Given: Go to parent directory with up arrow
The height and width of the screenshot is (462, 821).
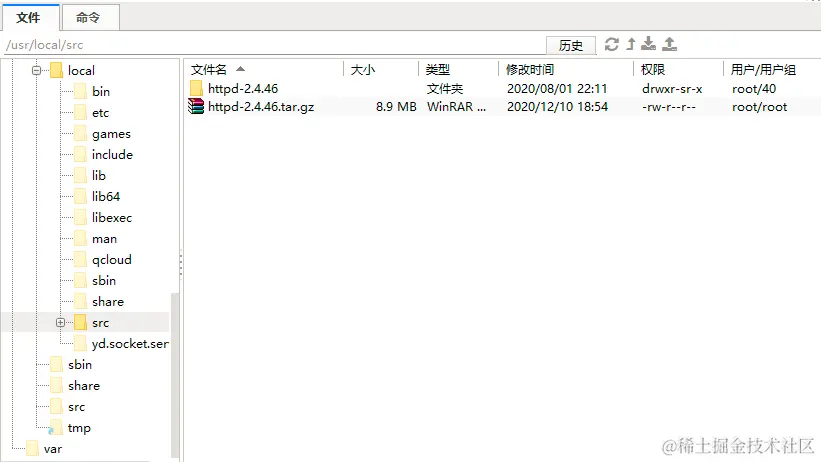Looking at the screenshot, I should (631, 45).
